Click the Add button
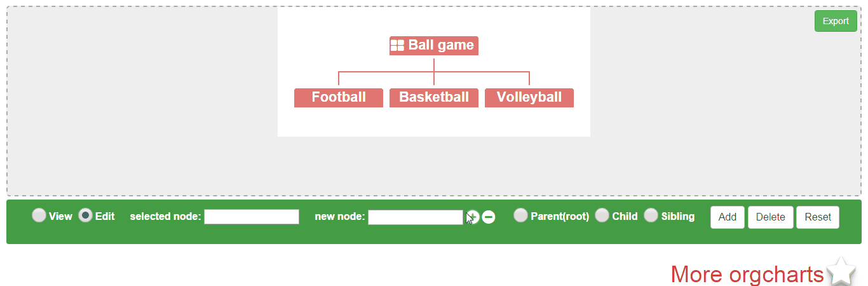868x286 pixels. [728, 217]
